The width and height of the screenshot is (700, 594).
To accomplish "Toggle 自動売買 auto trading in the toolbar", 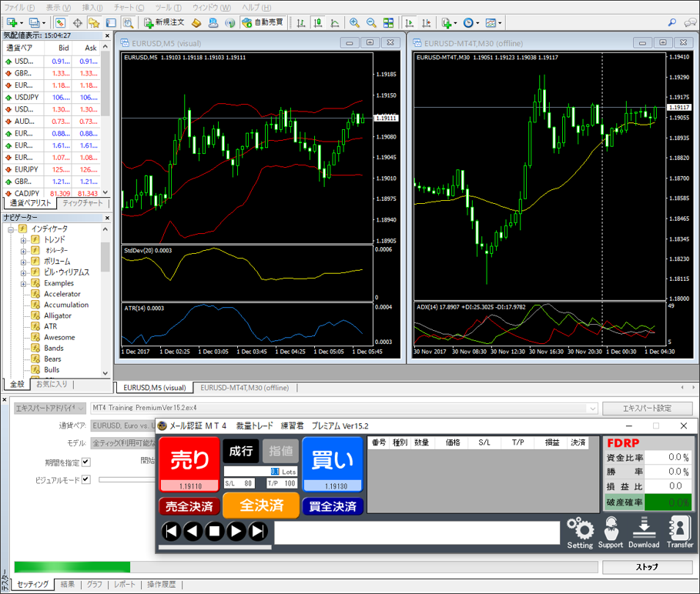I will [x=261, y=23].
